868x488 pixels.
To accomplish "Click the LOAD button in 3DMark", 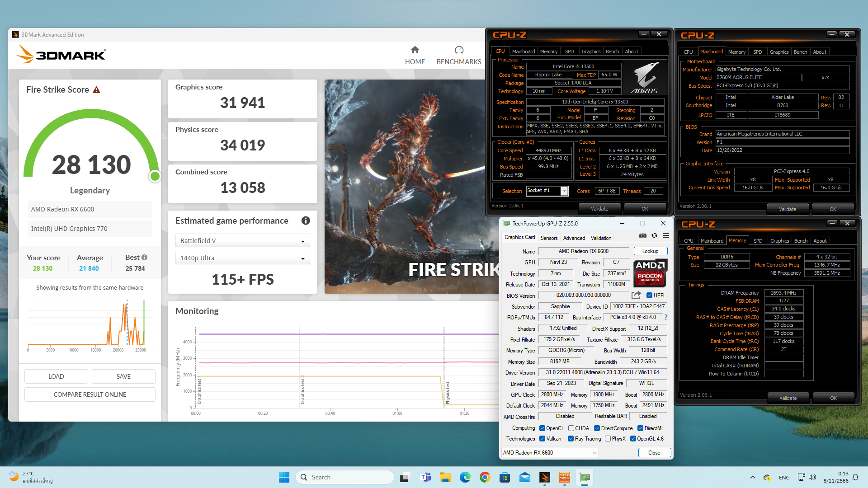I will pos(56,376).
